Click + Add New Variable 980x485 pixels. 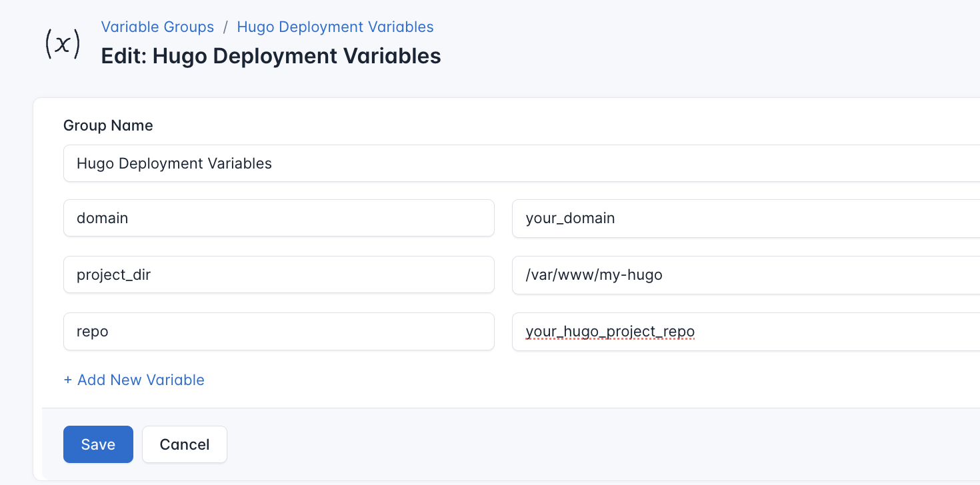point(133,379)
